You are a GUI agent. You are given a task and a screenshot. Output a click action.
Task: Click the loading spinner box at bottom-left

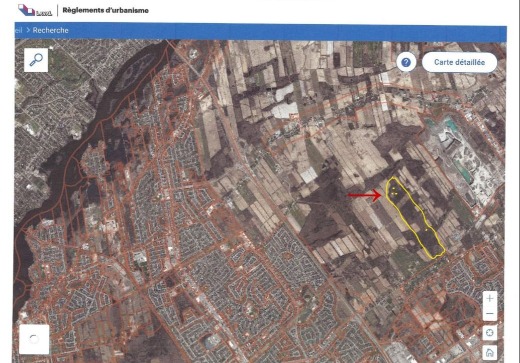tap(34, 339)
